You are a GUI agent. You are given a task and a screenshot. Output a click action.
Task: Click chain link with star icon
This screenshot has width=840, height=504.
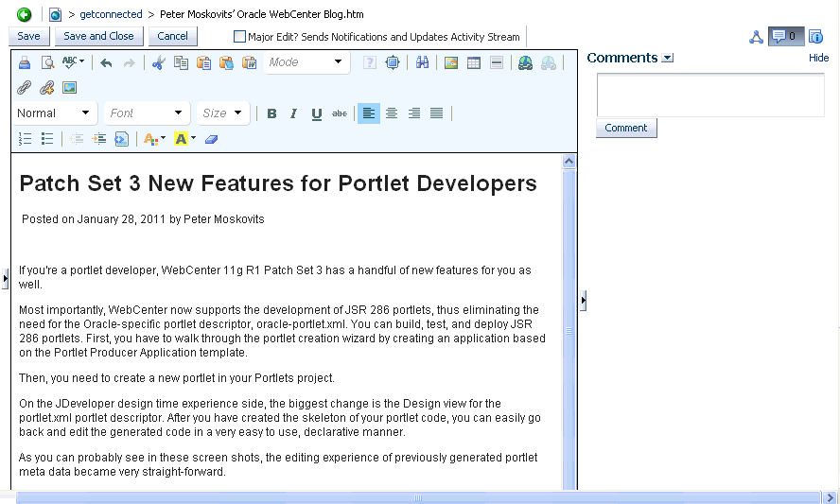(x=47, y=87)
